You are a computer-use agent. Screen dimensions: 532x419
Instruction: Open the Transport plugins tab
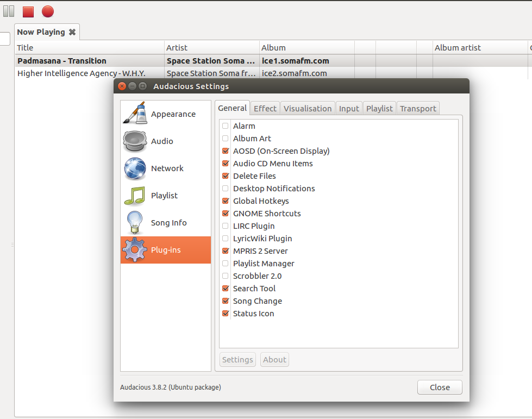pyautogui.click(x=418, y=109)
